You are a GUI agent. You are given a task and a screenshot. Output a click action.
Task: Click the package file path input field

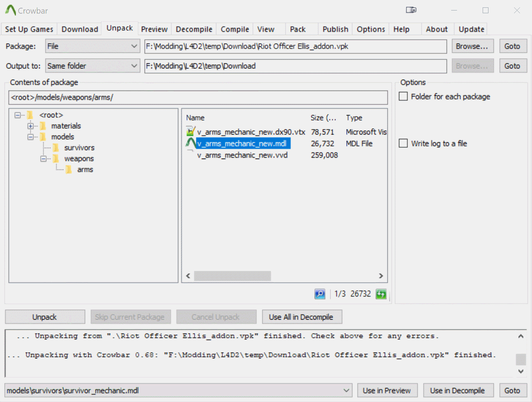coord(296,46)
